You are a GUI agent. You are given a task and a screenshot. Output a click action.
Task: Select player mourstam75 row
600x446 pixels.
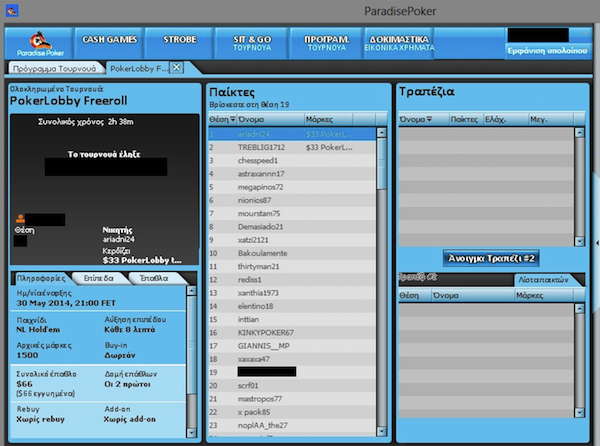292,213
